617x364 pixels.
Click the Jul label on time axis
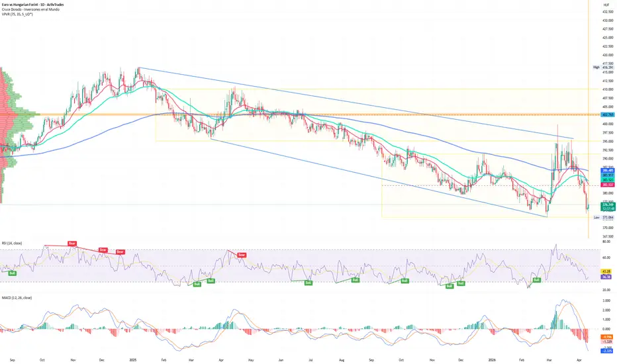[310, 360]
